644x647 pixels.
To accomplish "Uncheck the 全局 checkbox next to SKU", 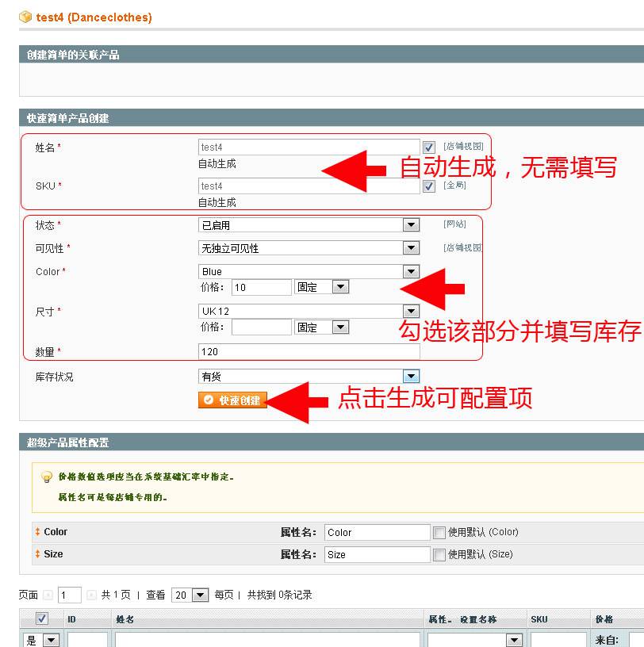I will pyautogui.click(x=428, y=186).
